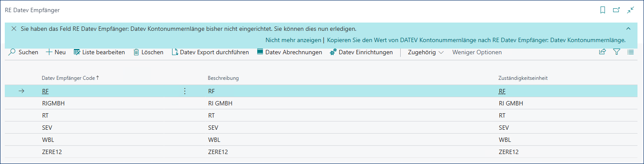Open the filter pane with the funnel icon

click(x=616, y=52)
